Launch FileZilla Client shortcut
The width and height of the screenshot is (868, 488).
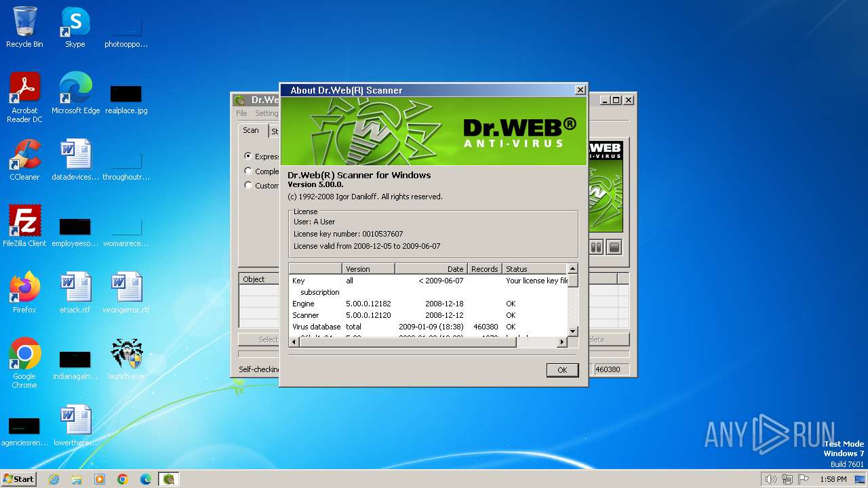pos(24,226)
